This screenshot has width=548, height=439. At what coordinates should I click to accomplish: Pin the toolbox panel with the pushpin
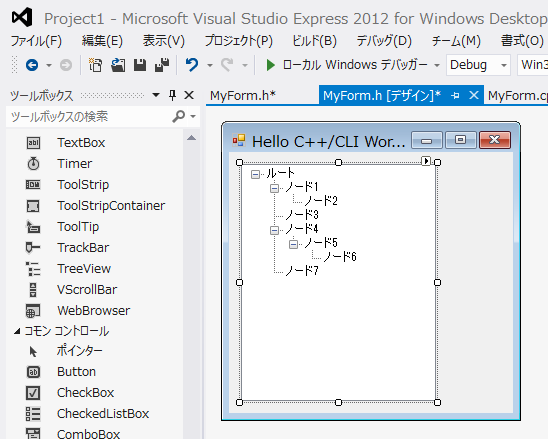172,95
